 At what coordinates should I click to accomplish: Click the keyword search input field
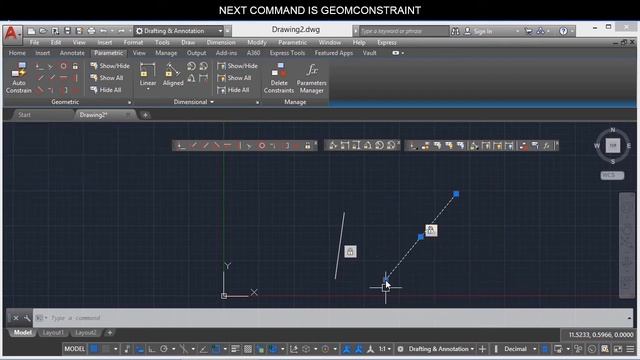tap(403, 31)
